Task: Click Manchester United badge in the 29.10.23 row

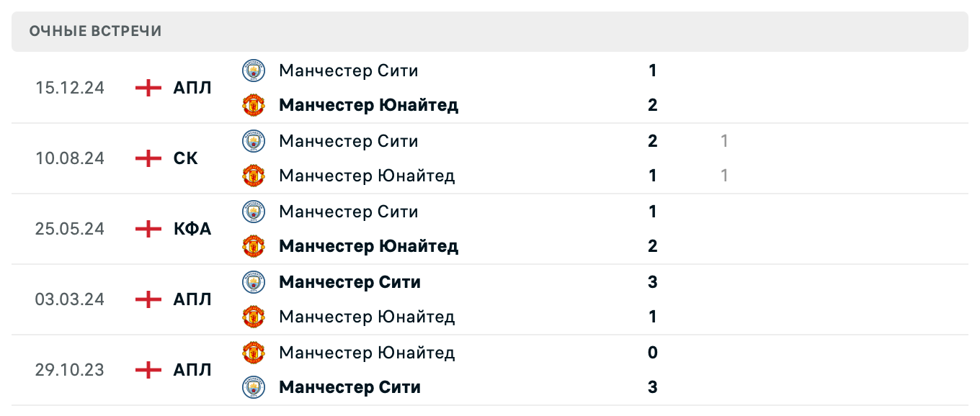Action: point(254,352)
